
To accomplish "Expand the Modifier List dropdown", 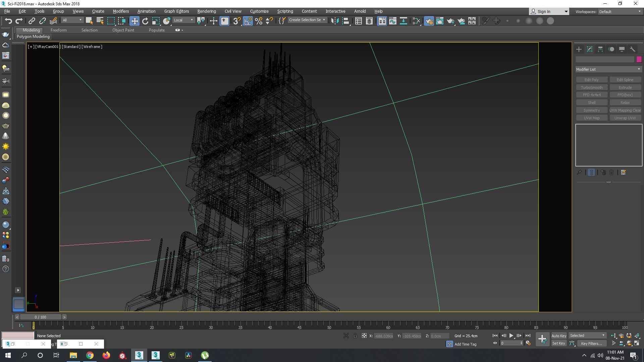I will click(608, 69).
